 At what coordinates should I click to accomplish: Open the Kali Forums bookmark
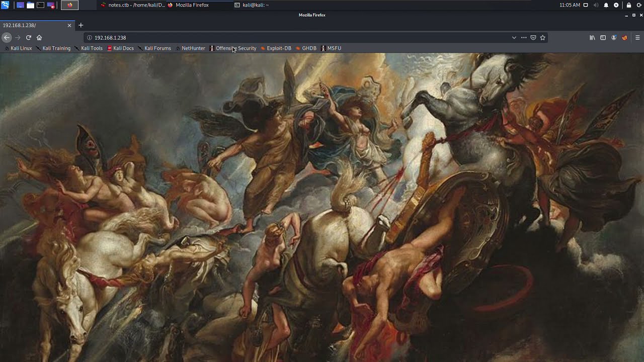coord(154,48)
